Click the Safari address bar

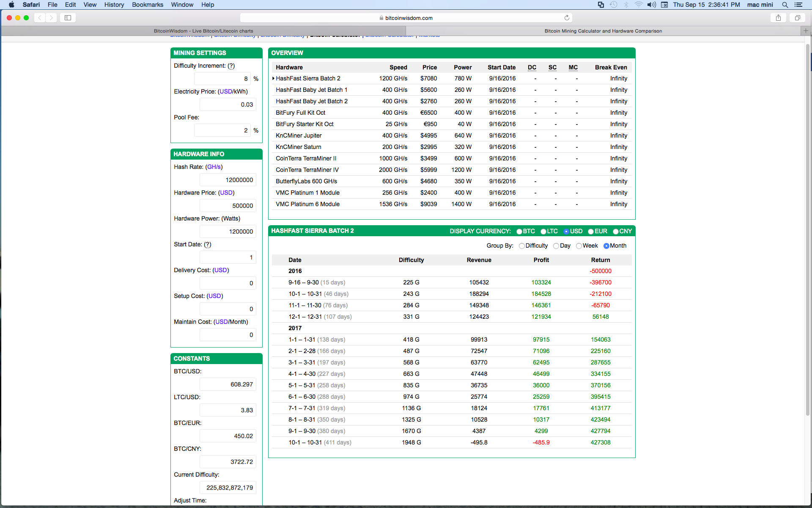point(406,18)
